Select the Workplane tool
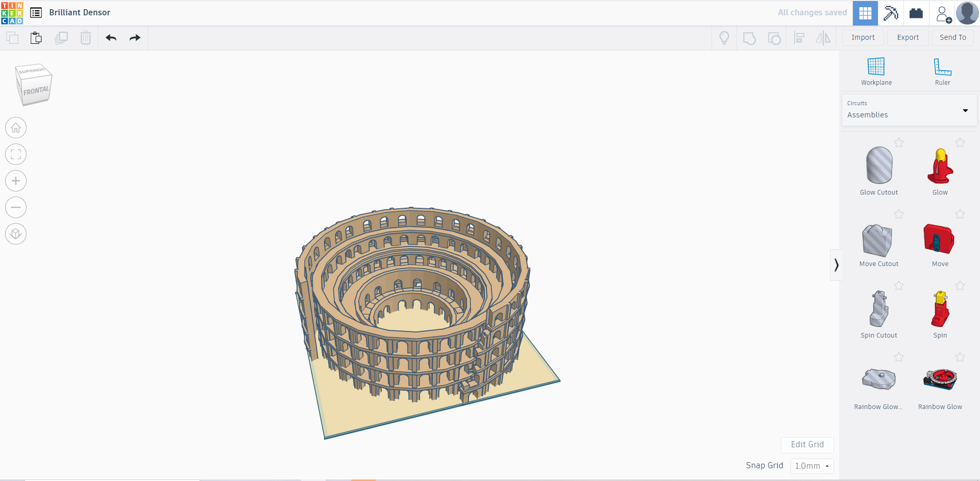 pyautogui.click(x=876, y=71)
